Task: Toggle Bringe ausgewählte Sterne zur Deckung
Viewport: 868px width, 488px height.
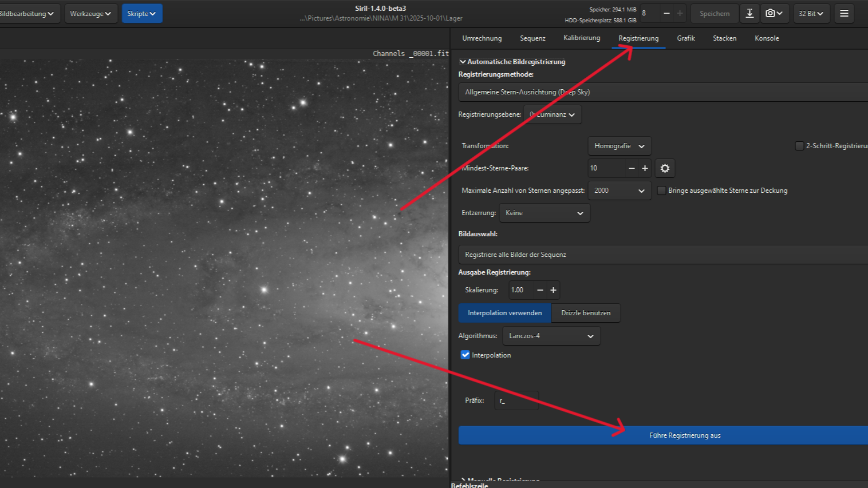Action: (x=661, y=191)
